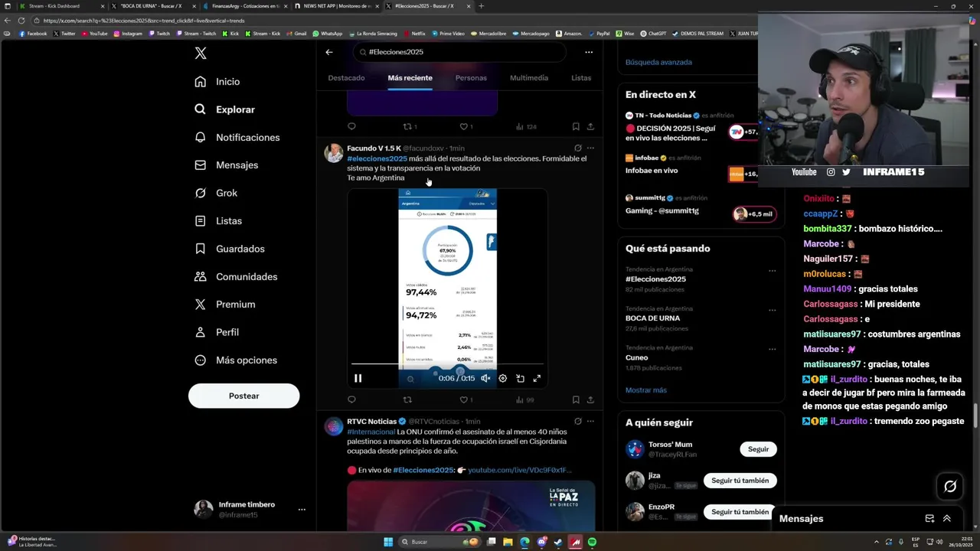
Task: Open Grok in the X sidebar
Action: (x=216, y=193)
